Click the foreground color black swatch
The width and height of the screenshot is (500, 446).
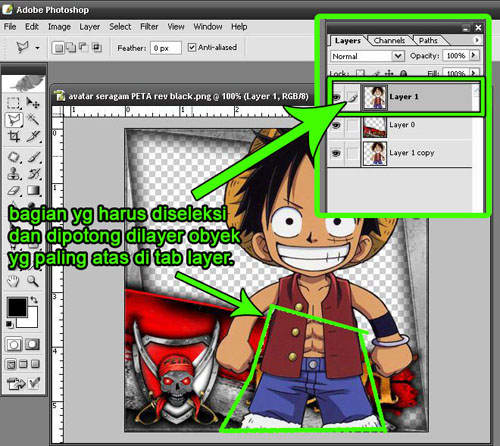[x=17, y=307]
